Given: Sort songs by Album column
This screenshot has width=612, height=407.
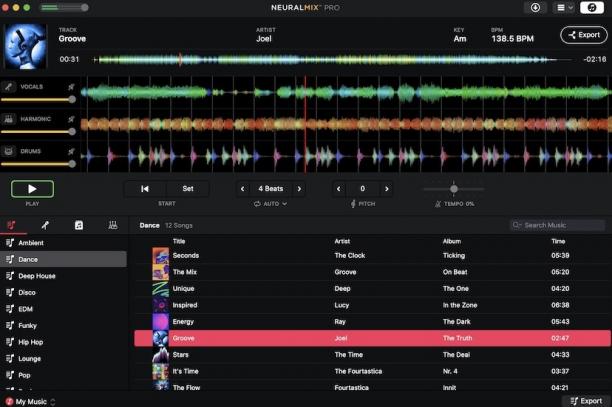Looking at the screenshot, I should (x=452, y=241).
